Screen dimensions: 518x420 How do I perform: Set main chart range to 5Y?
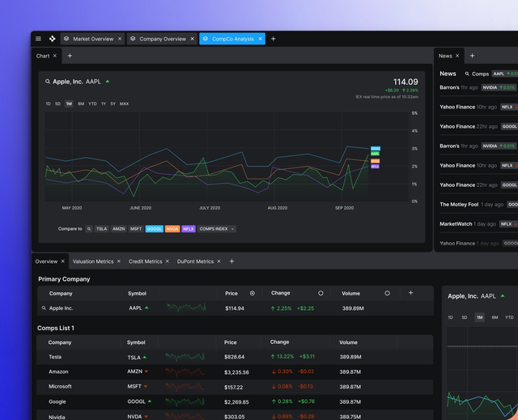click(113, 104)
